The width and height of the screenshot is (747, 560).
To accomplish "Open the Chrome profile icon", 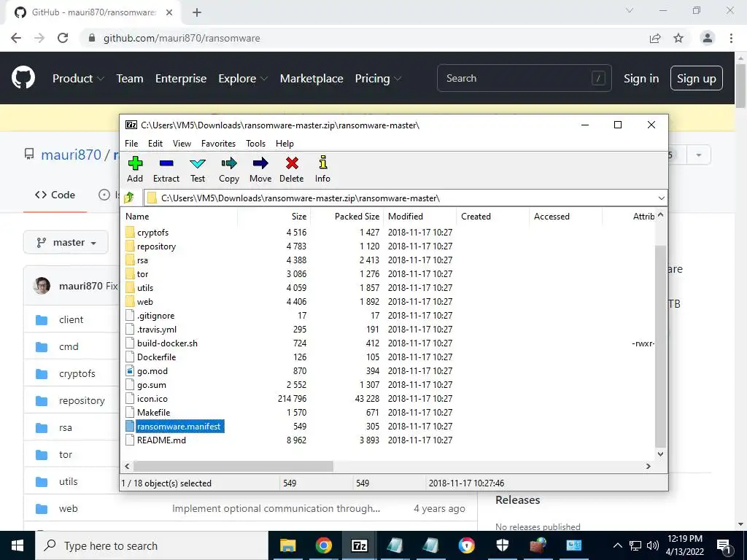I will click(x=708, y=38).
